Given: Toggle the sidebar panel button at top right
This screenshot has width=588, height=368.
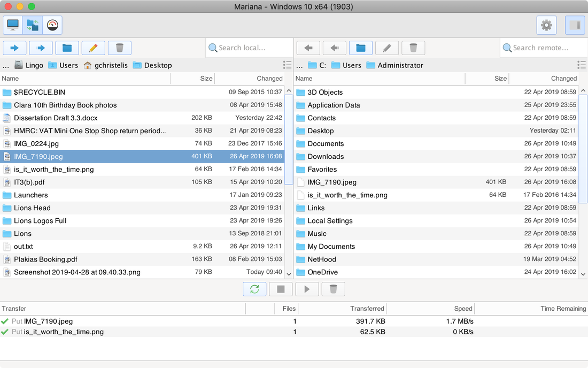Looking at the screenshot, I should coord(575,25).
